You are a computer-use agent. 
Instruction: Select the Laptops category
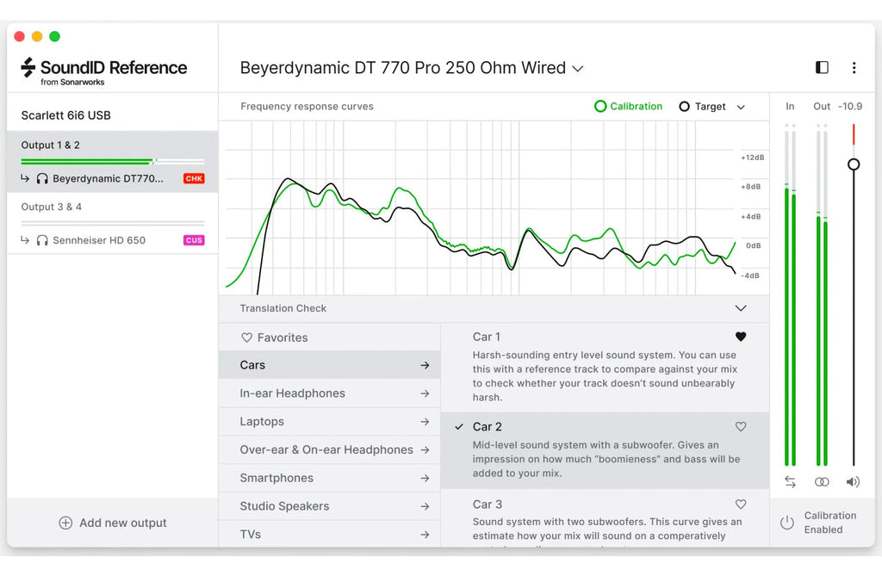click(330, 422)
